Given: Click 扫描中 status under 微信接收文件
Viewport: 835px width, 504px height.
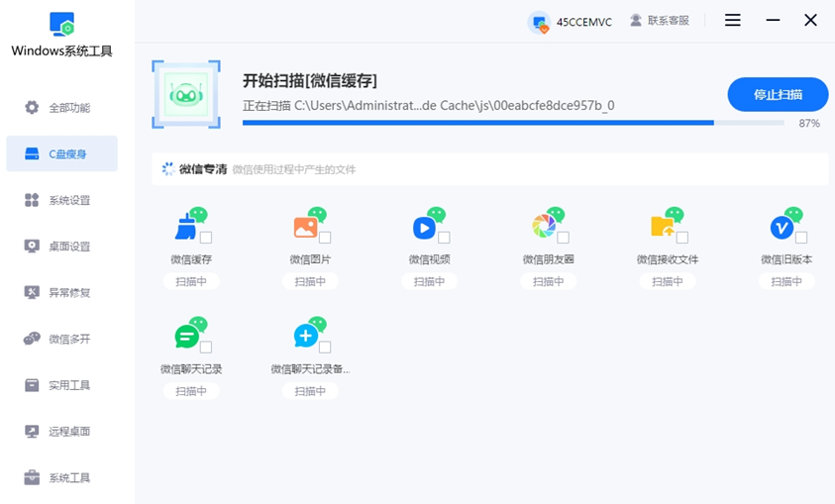Looking at the screenshot, I should (668, 281).
